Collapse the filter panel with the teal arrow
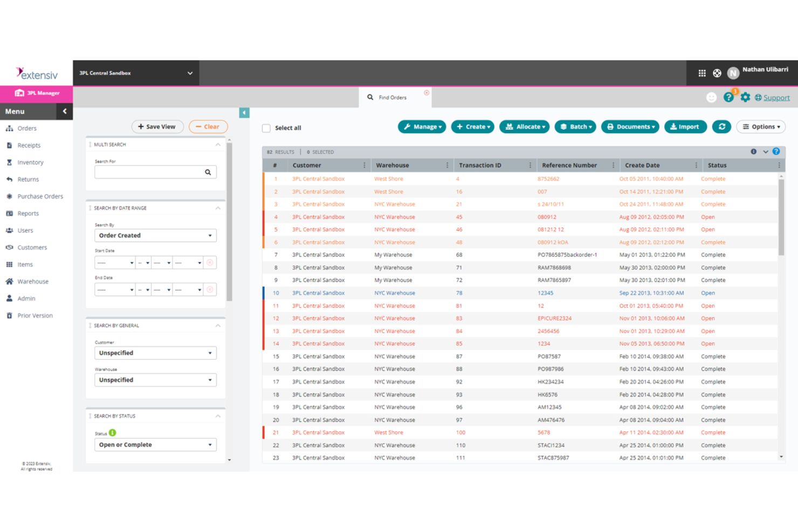The height and width of the screenshot is (532, 798). (244, 113)
